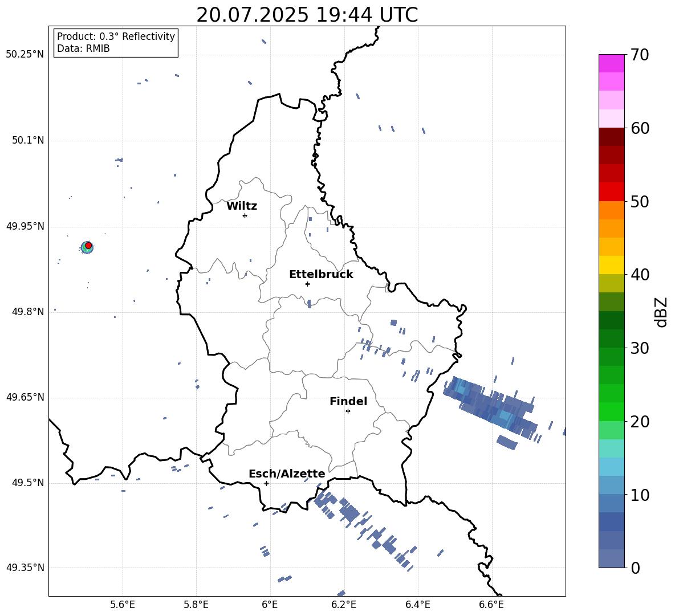675x616 pixels.
Task: Select the Esch/Alzette station label
Action: [x=287, y=474]
